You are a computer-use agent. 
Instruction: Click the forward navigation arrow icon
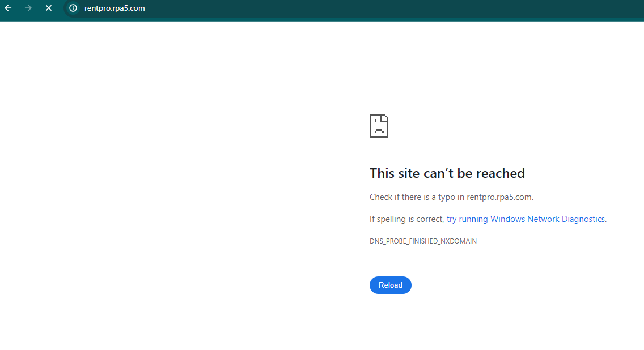28,8
